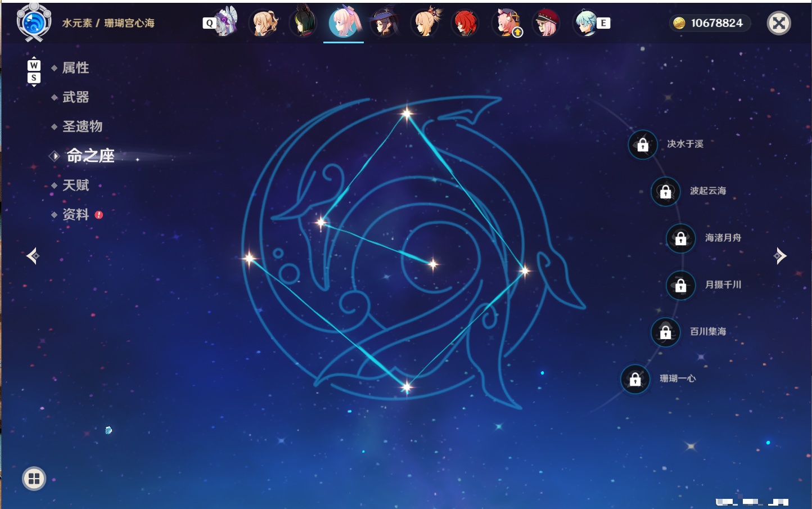Open the locked constellation 海渚月舟
This screenshot has height=509, width=812.
(x=681, y=238)
